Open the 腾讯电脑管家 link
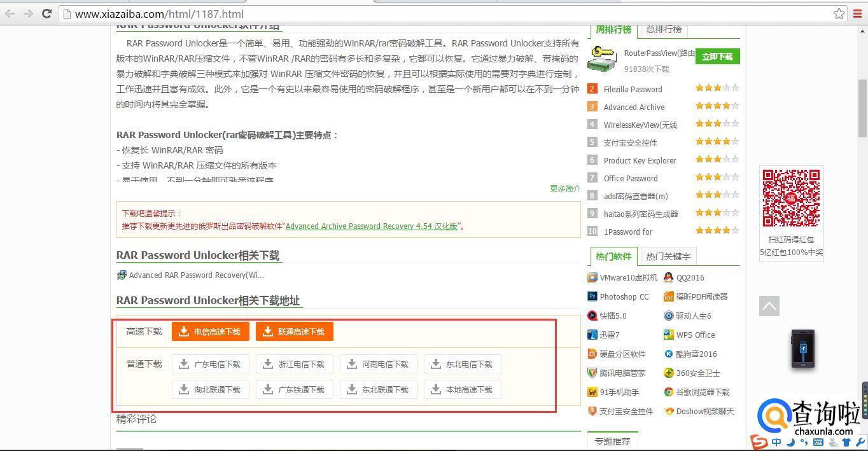The width and height of the screenshot is (868, 451). 622,373
